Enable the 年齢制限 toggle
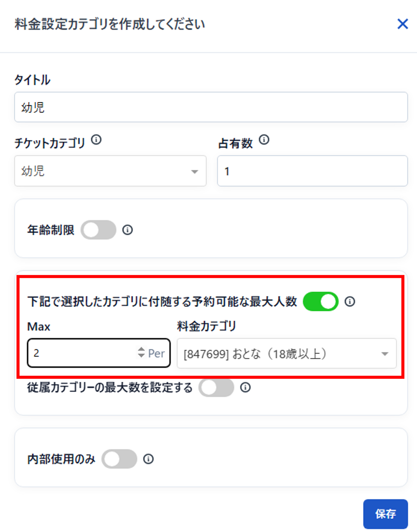Image resolution: width=417 pixels, height=532 pixels. coord(98,230)
